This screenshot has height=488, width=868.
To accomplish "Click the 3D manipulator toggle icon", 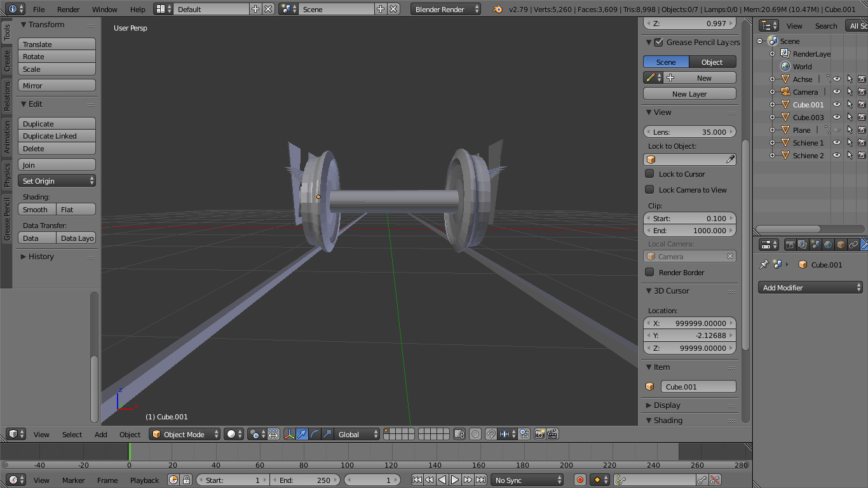I will coord(290,435).
